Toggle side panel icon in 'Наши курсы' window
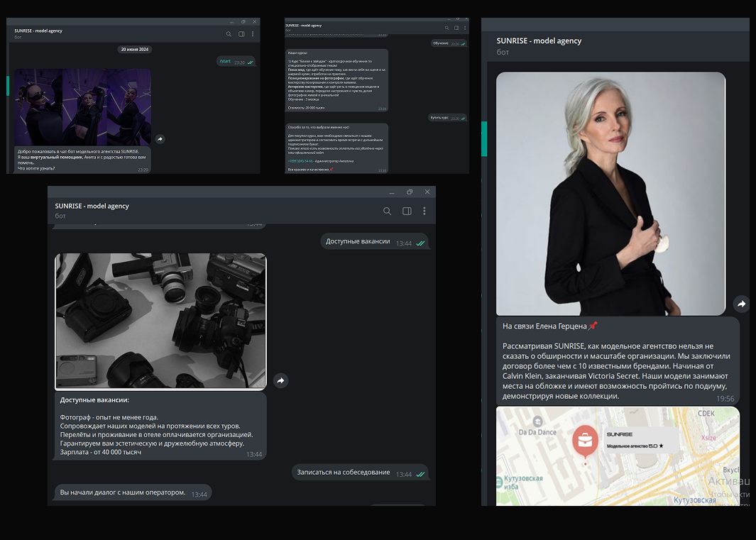Image resolution: width=756 pixels, height=540 pixels. [456, 28]
